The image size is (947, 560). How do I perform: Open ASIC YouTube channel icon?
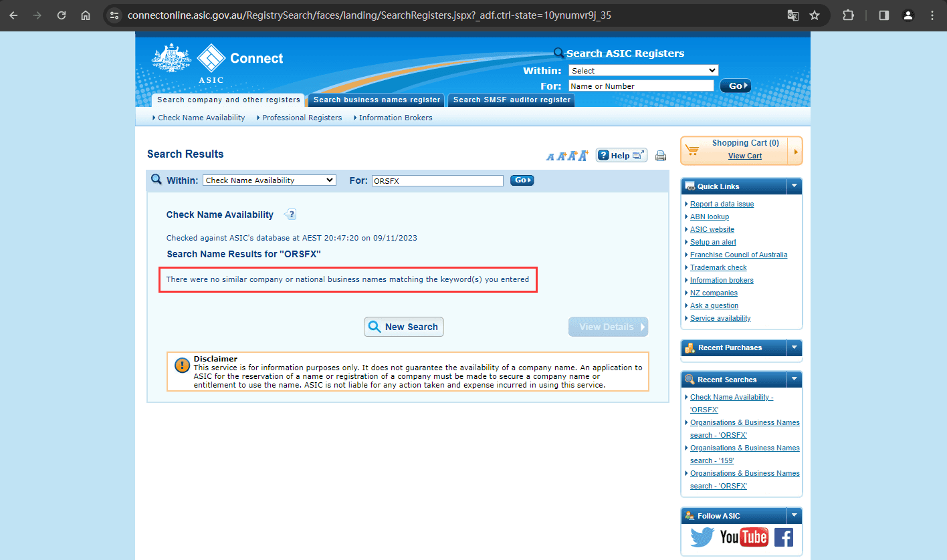744,537
